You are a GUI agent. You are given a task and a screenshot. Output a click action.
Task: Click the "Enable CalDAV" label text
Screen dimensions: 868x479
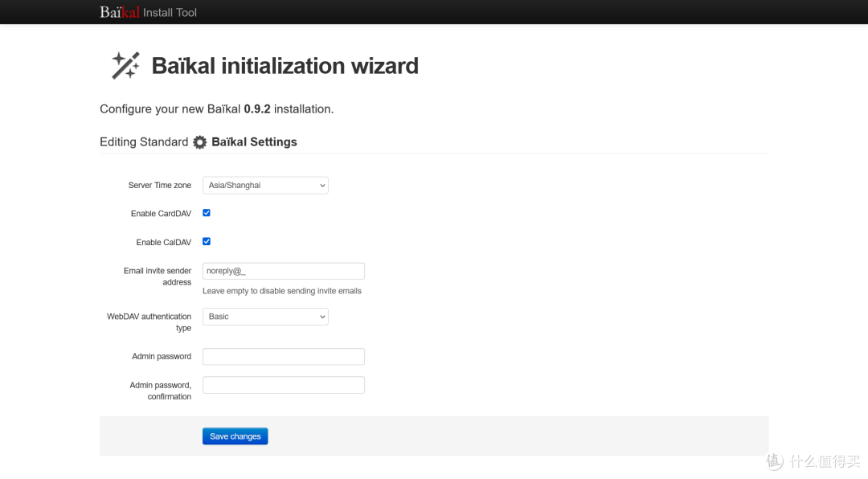point(163,243)
